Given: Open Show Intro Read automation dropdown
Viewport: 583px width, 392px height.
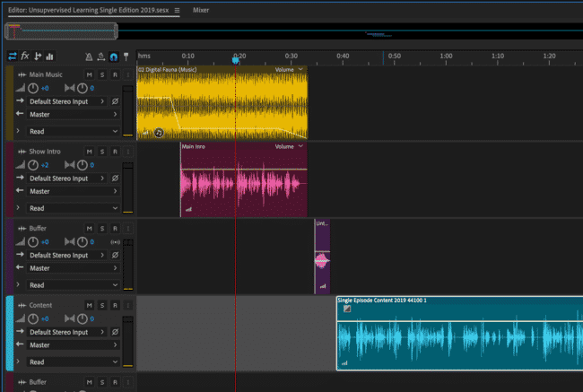Looking at the screenshot, I should point(74,208).
